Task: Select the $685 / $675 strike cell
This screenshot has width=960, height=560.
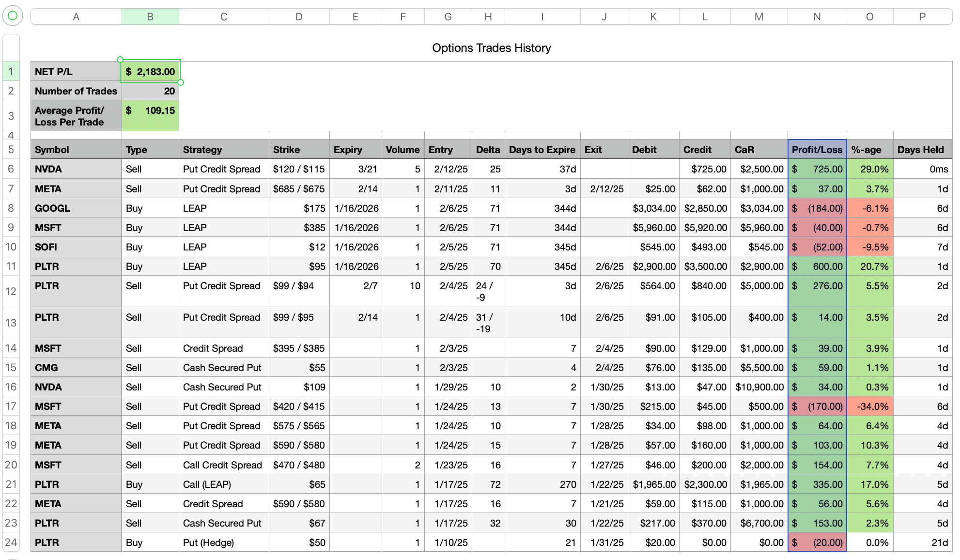Action: [299, 188]
